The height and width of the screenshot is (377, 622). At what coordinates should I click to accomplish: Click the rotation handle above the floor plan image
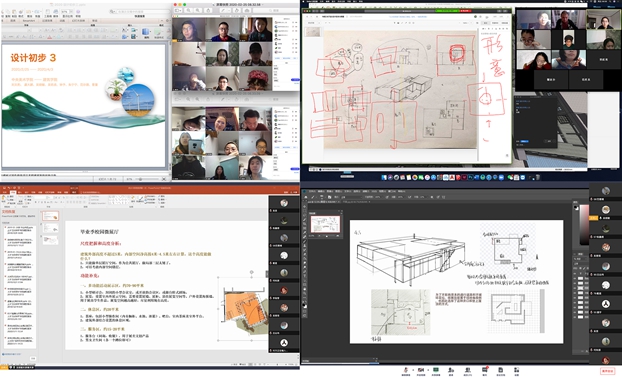click(x=251, y=272)
